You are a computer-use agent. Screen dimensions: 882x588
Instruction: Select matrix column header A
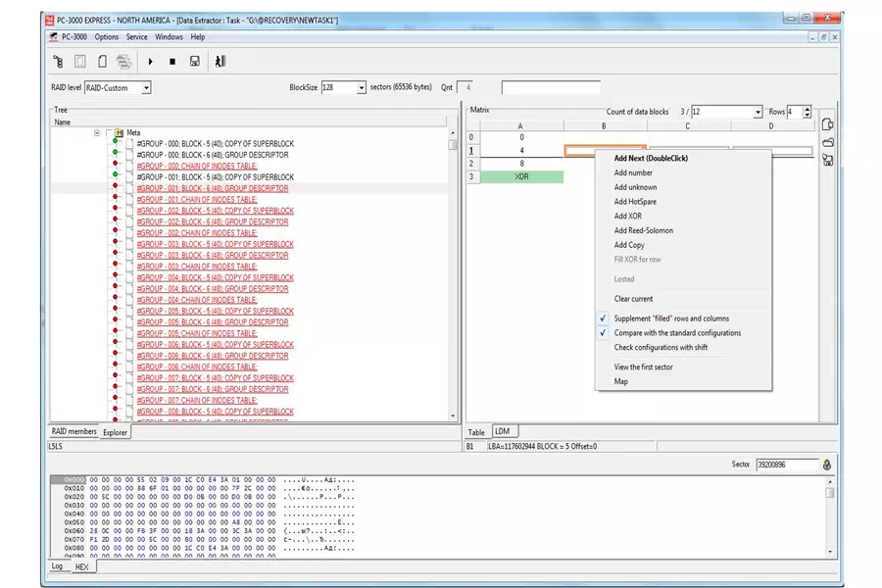(521, 126)
